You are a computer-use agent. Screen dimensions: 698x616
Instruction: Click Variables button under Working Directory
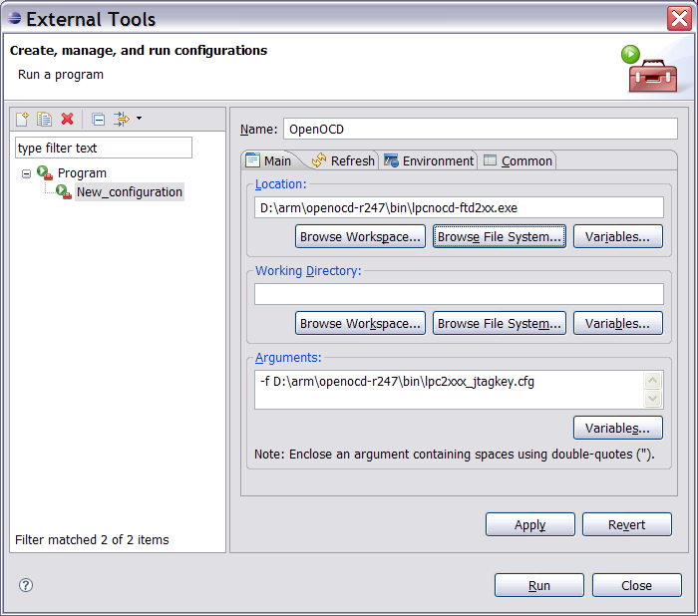618,323
